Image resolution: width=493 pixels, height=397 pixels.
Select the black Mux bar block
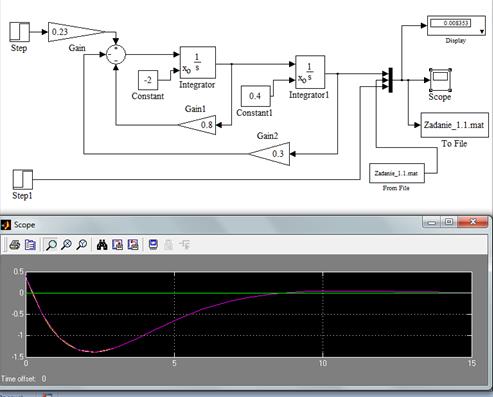(391, 80)
